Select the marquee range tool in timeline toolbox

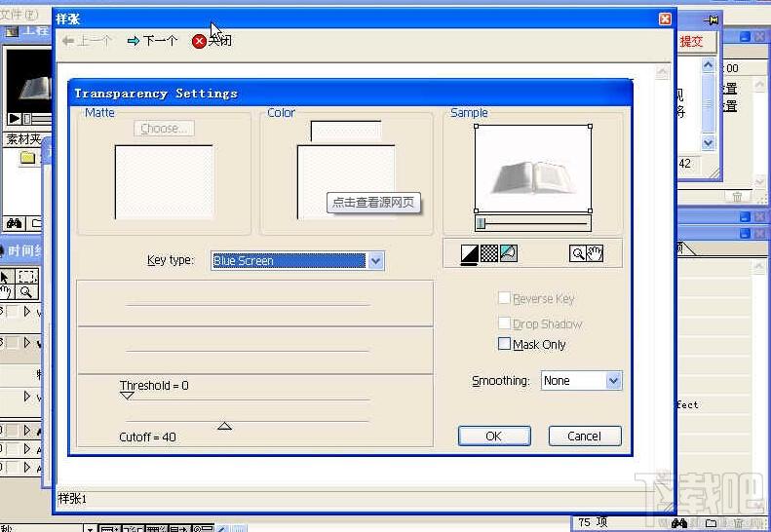tap(27, 277)
